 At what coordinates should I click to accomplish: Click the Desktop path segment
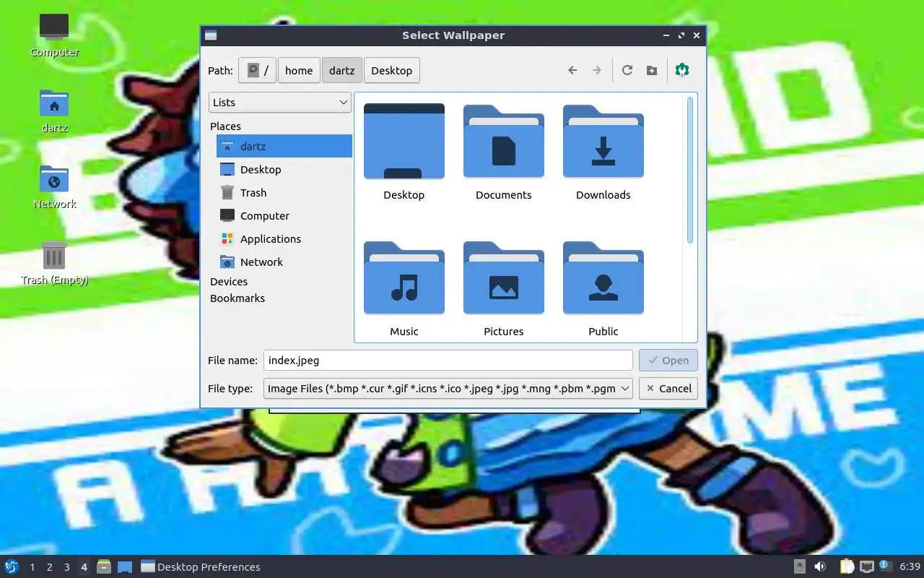click(392, 70)
